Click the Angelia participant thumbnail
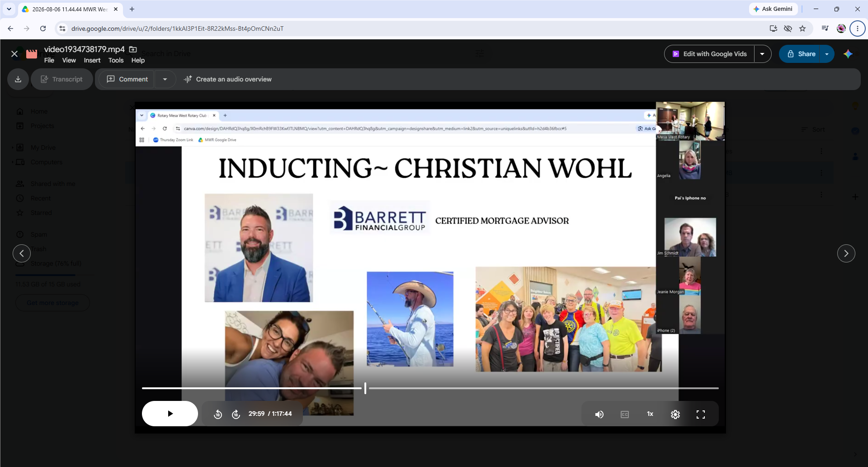Screen dimensions: 868x467 [690, 160]
